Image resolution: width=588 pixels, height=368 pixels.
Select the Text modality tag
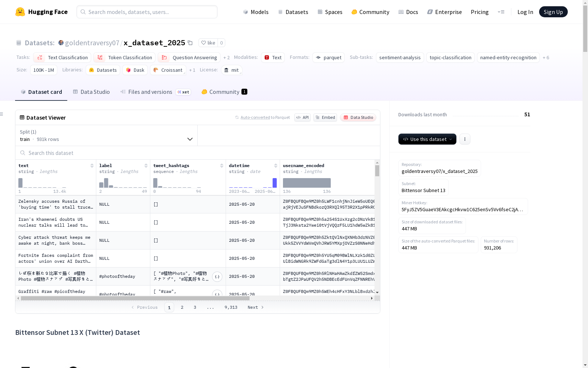point(273,57)
